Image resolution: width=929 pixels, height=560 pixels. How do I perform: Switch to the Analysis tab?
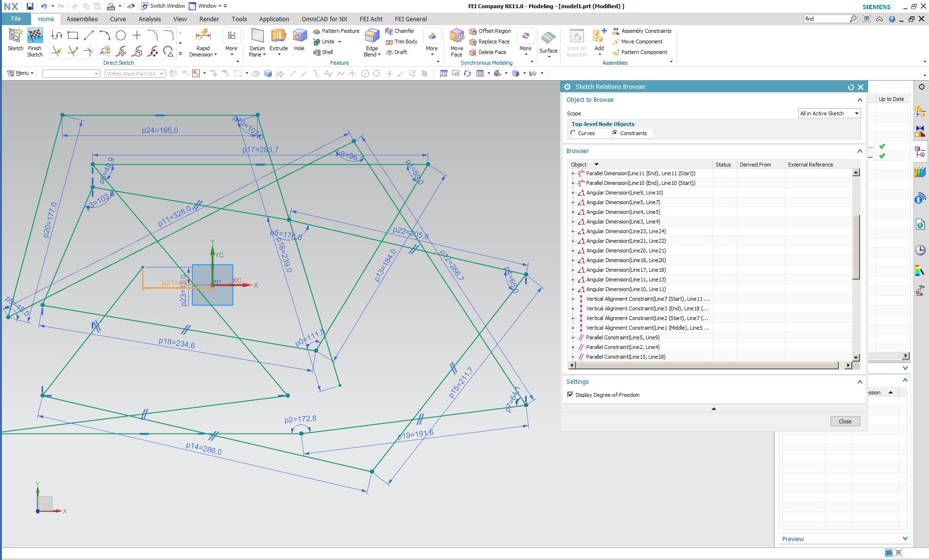click(x=150, y=19)
